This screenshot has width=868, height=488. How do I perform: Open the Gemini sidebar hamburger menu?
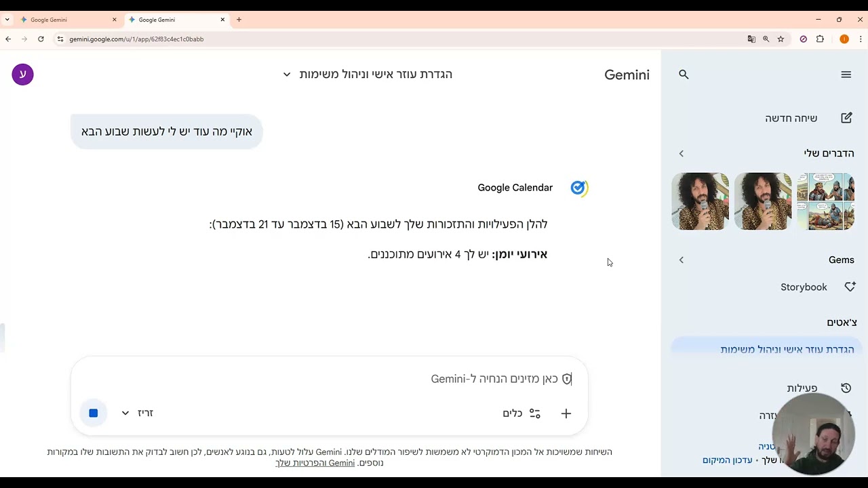coord(846,75)
